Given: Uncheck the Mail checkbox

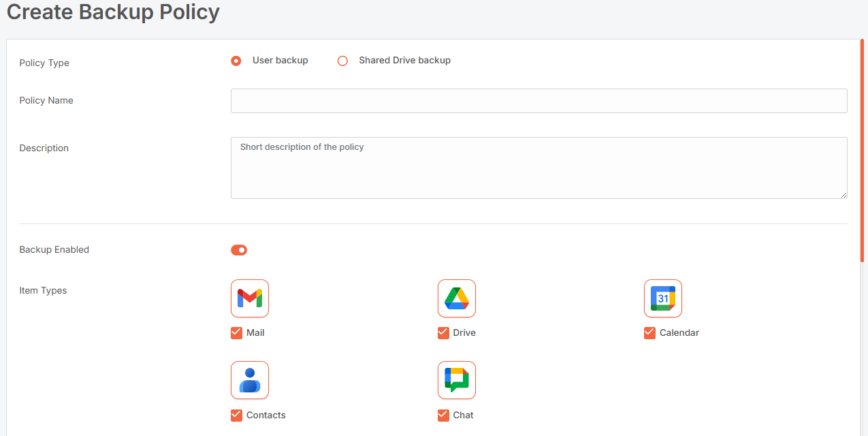Looking at the screenshot, I should pyautogui.click(x=237, y=333).
